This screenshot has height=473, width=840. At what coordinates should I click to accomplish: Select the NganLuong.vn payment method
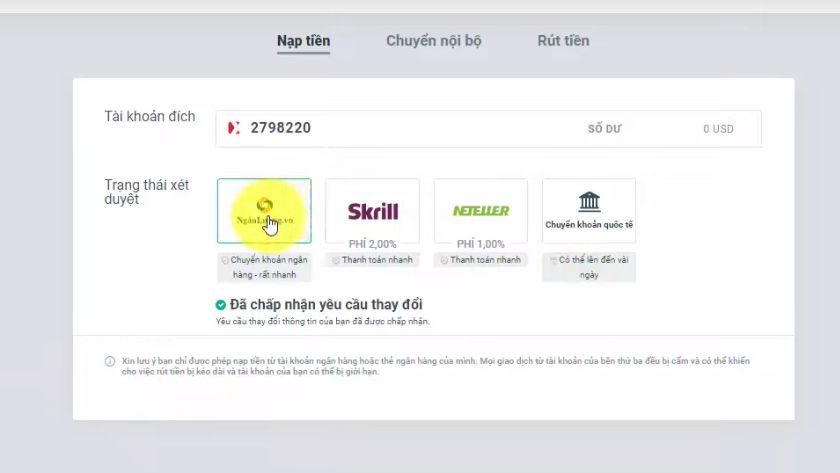264,211
